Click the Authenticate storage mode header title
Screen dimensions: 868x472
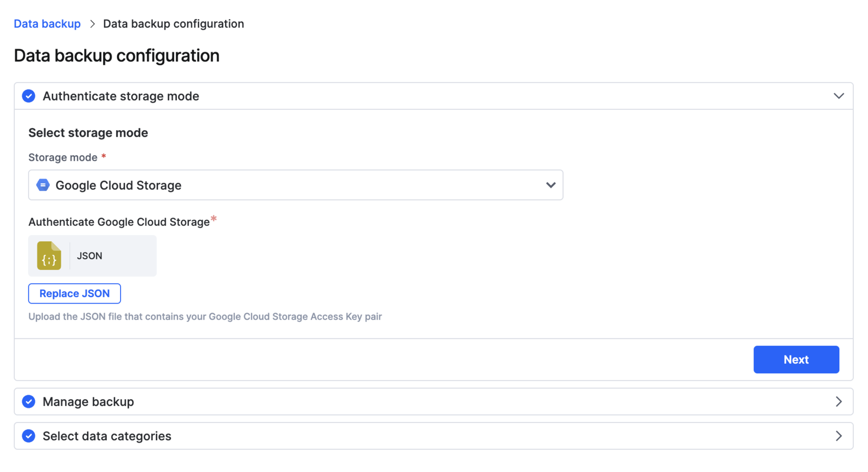pyautogui.click(x=121, y=96)
